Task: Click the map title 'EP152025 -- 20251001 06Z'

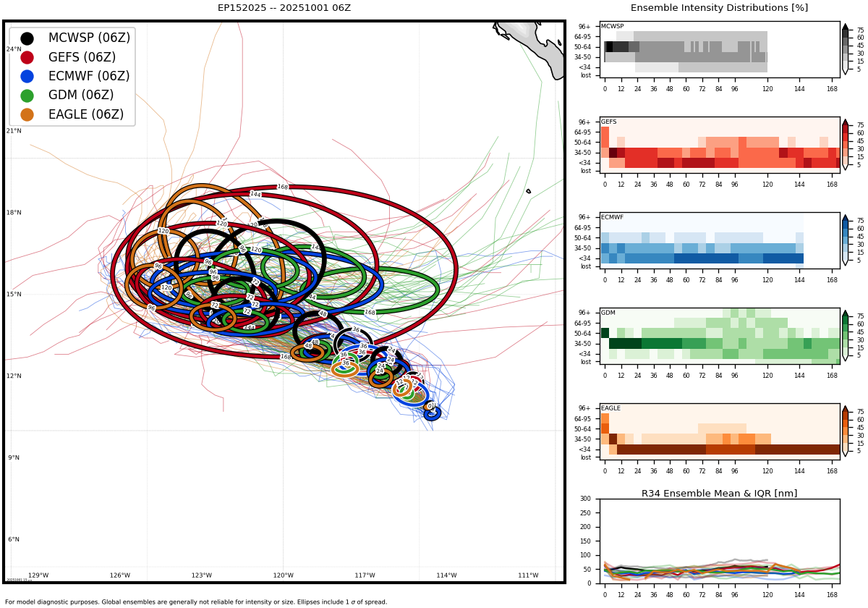Action: coord(284,8)
